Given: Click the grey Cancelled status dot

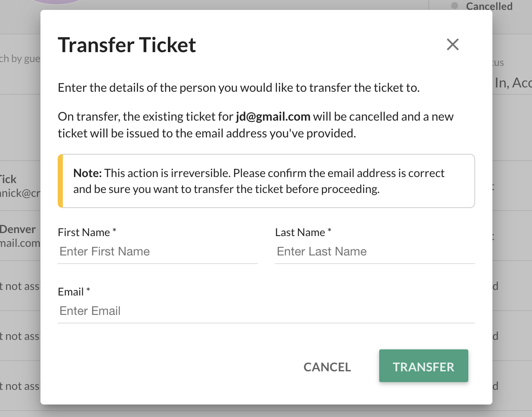Looking at the screenshot, I should 455,6.
